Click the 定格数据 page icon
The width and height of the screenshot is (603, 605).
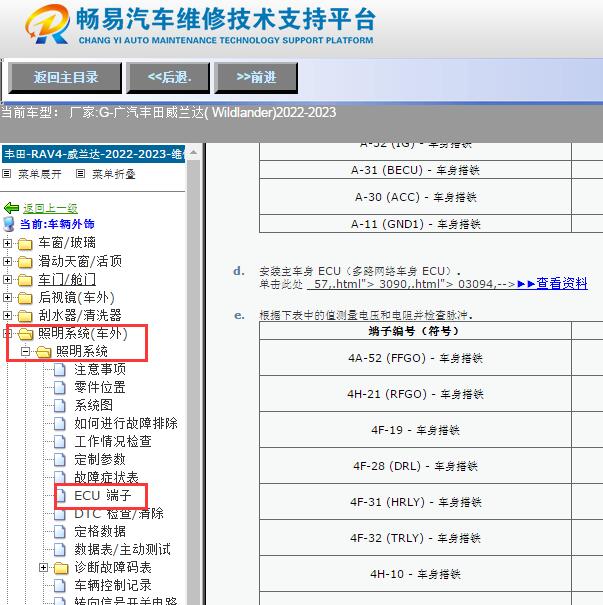pyautogui.click(x=60, y=532)
